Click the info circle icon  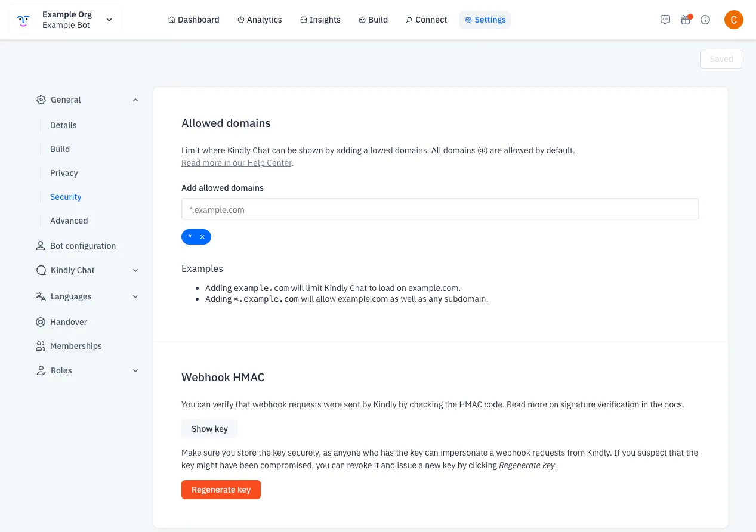coord(705,20)
